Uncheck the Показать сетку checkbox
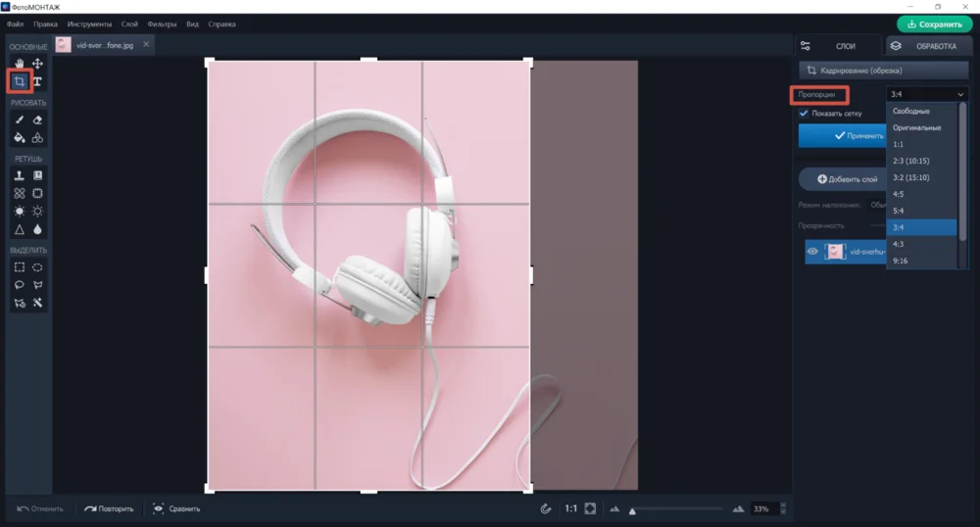This screenshot has width=980, height=527. pyautogui.click(x=805, y=114)
